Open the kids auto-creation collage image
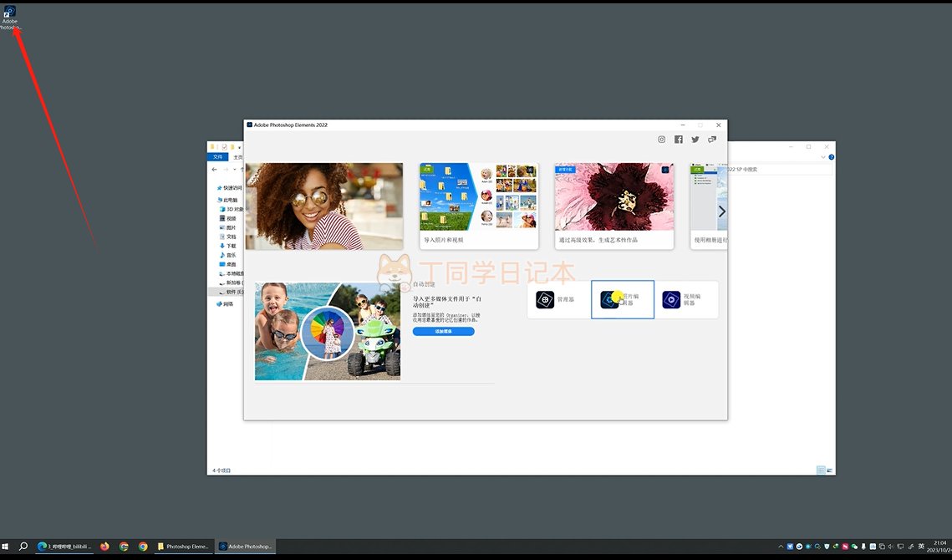The width and height of the screenshot is (952, 560). [x=328, y=331]
